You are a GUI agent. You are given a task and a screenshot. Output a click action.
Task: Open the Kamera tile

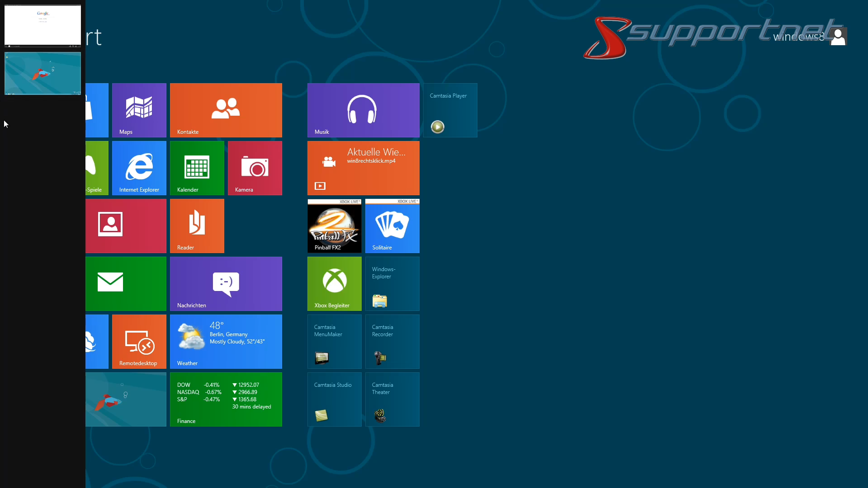tap(255, 168)
